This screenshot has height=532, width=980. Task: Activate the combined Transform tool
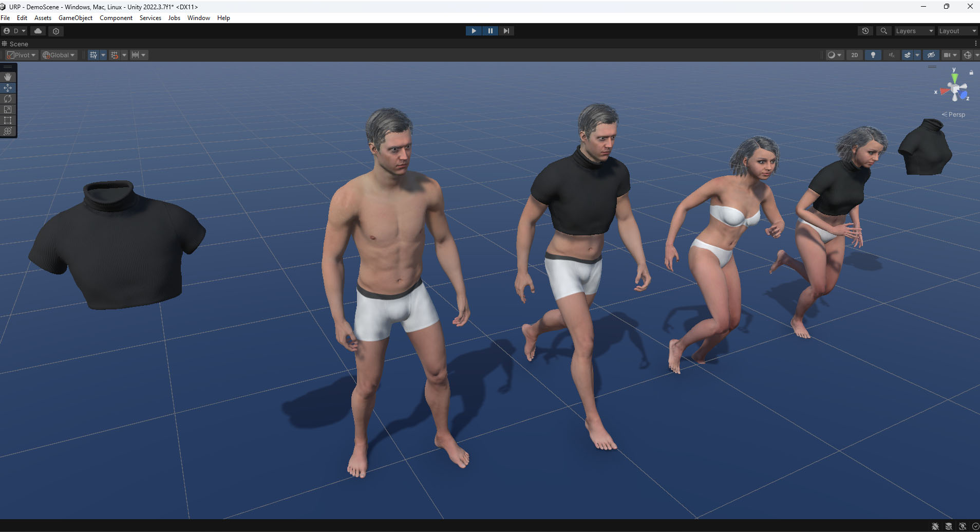pyautogui.click(x=8, y=131)
